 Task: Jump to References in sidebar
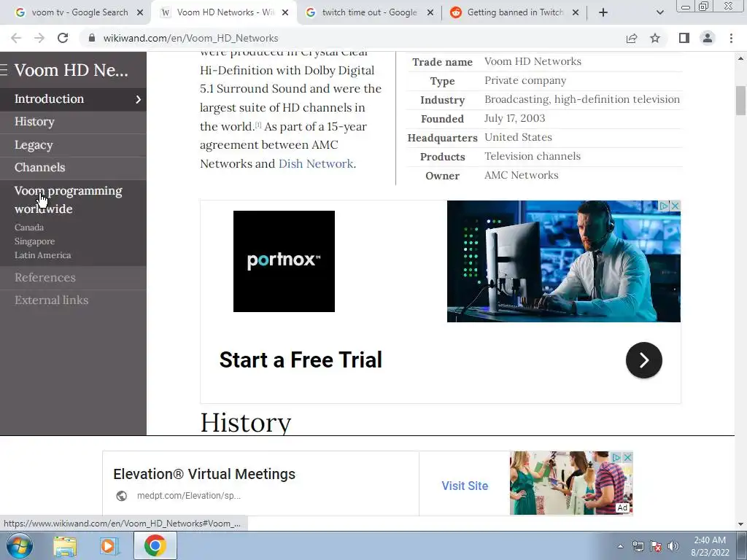44,277
